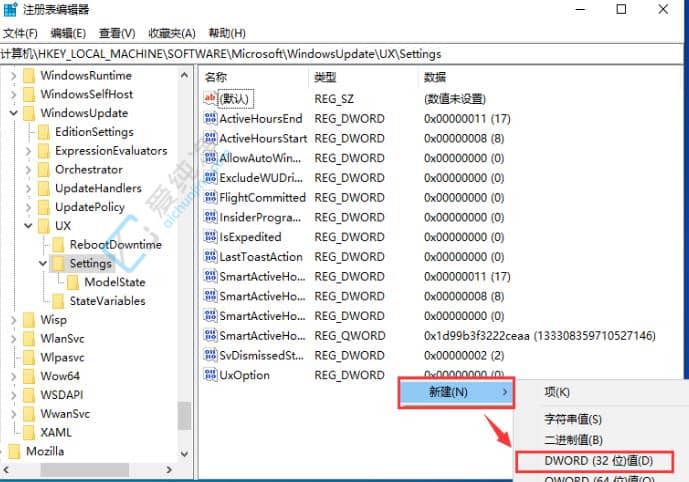Screen dimensions: 689x482
Task: Click the (数值未设置) data cell
Action: (x=455, y=99)
